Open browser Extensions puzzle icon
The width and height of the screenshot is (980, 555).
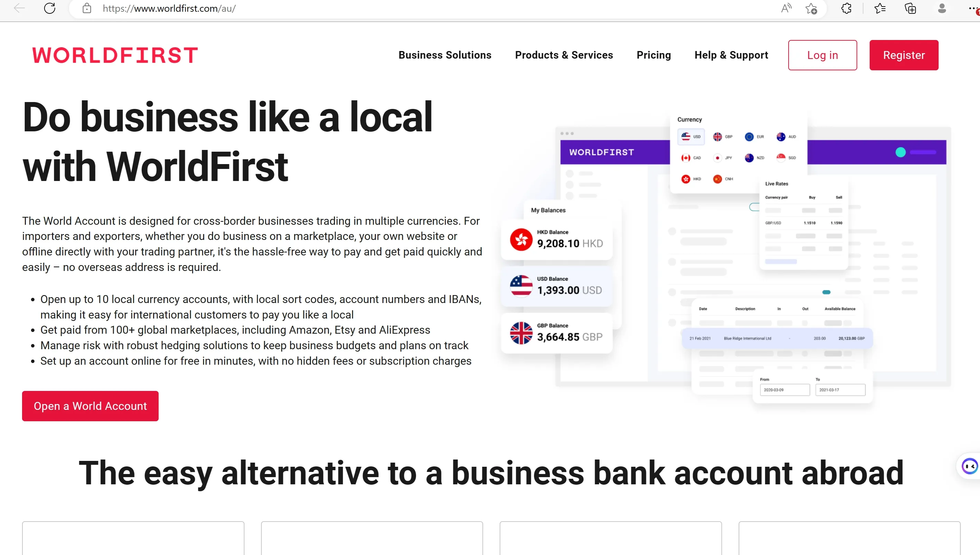(x=846, y=8)
